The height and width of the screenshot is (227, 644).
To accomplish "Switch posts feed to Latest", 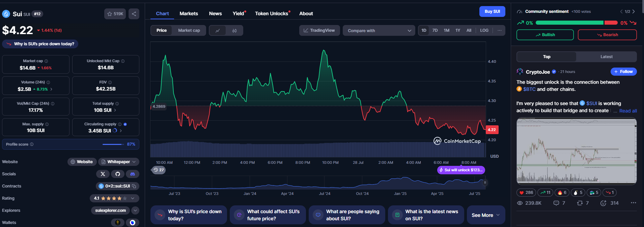I will pyautogui.click(x=606, y=57).
